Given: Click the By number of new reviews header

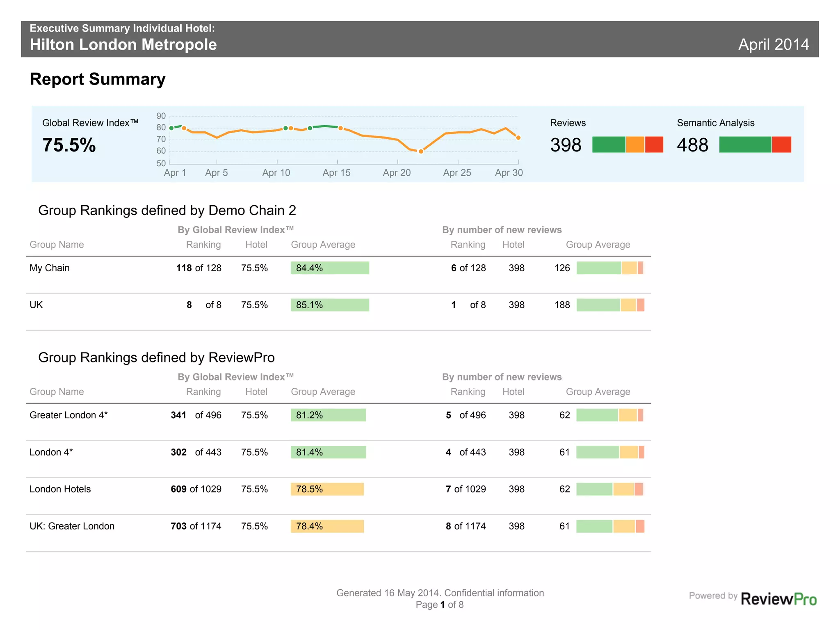Looking at the screenshot, I should [502, 230].
